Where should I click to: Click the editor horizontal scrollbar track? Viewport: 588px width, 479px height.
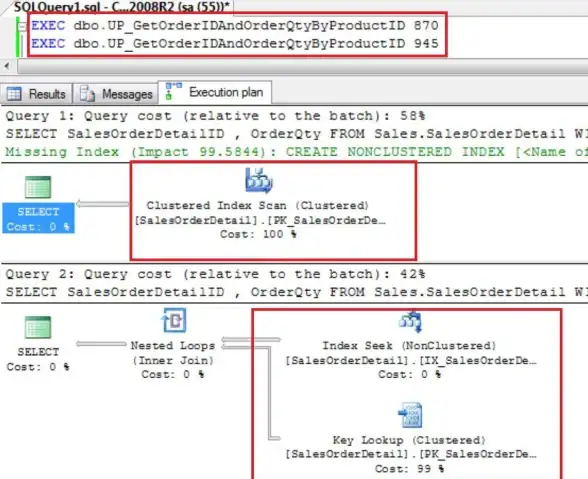[302, 66]
